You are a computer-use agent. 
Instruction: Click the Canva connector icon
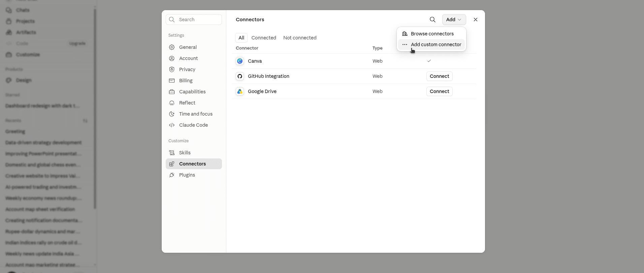point(240,61)
